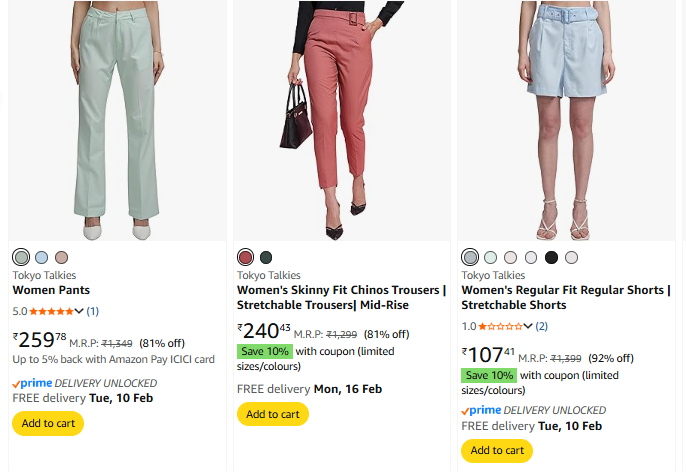Choose the beige swatch for Women Pants

pos(61,257)
